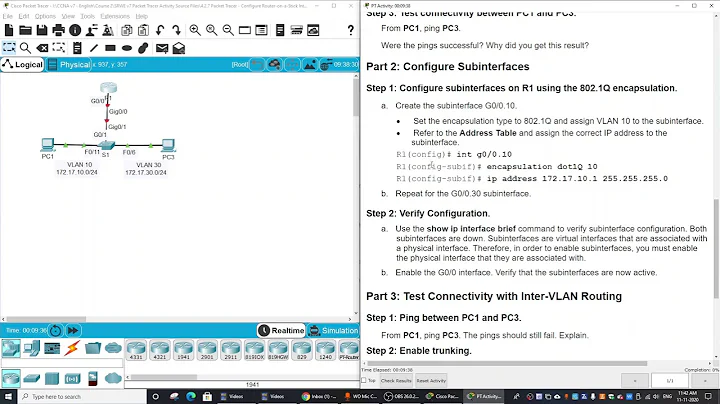Select the Draw Line tool

(94, 48)
